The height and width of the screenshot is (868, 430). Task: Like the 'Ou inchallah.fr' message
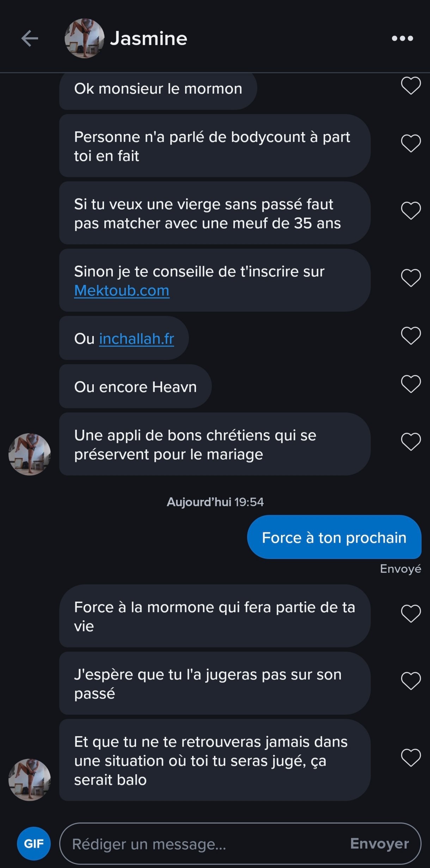(x=411, y=336)
